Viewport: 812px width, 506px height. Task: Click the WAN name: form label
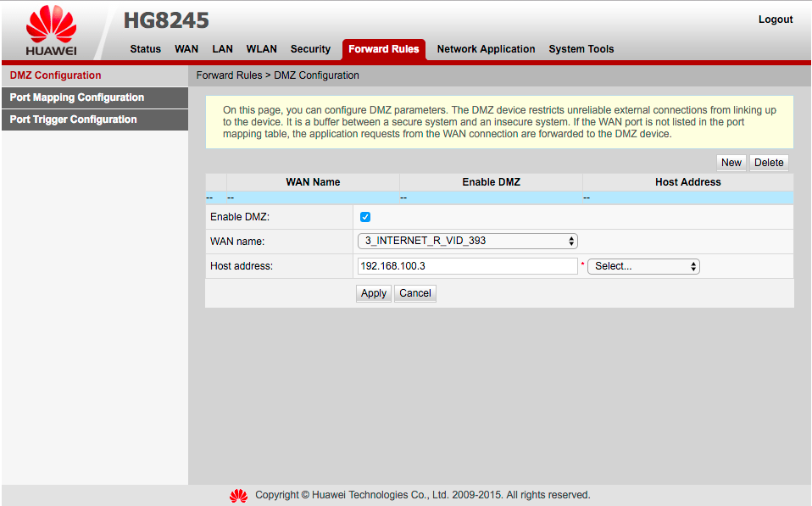(x=237, y=242)
